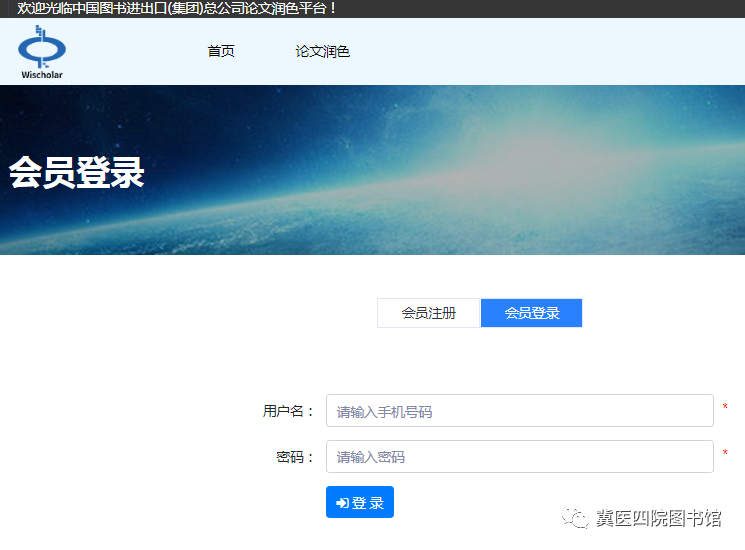Click the 会员登录 banner heading
Screen dimensions: 745x550
coord(76,172)
